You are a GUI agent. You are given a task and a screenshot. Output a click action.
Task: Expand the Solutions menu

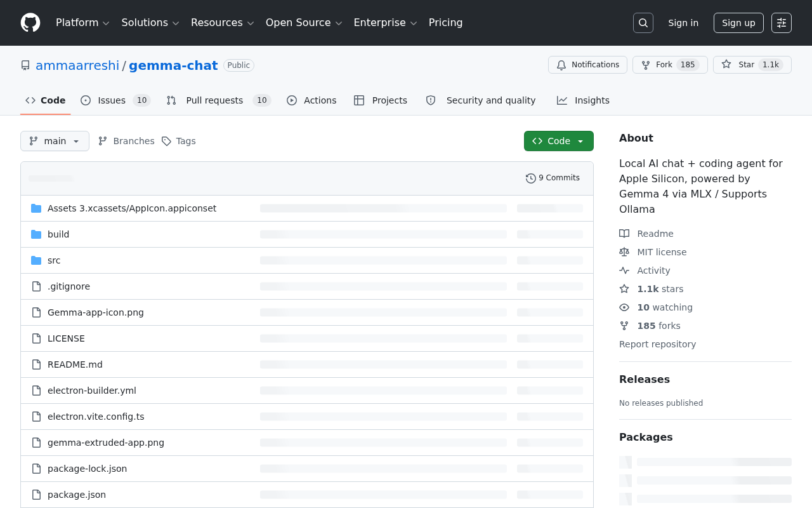tap(150, 23)
